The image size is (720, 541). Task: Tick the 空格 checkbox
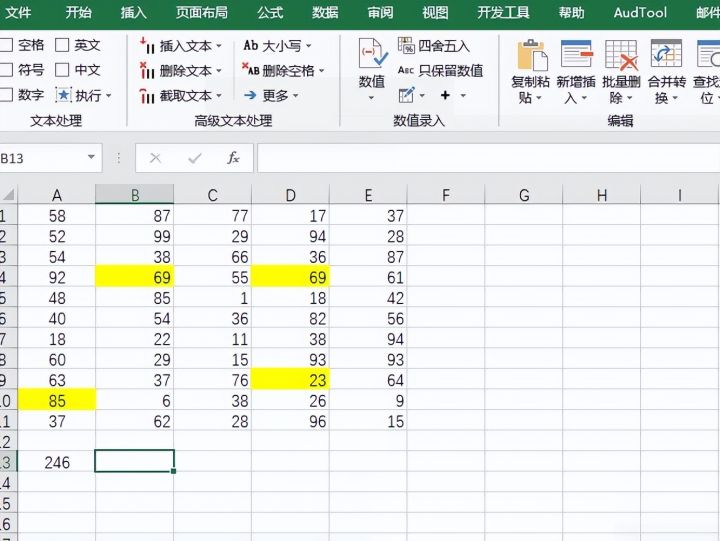(6, 45)
